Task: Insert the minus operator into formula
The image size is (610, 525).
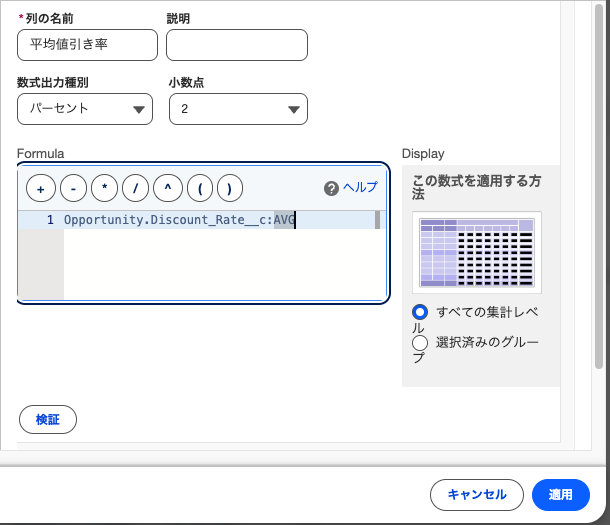Action: (x=74, y=189)
